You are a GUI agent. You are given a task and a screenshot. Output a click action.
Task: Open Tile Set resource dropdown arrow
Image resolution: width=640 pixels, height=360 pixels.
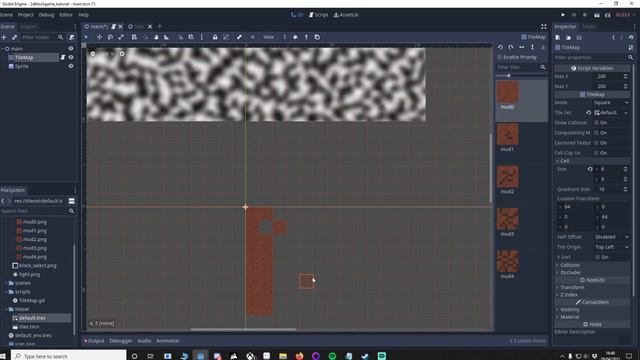click(626, 113)
